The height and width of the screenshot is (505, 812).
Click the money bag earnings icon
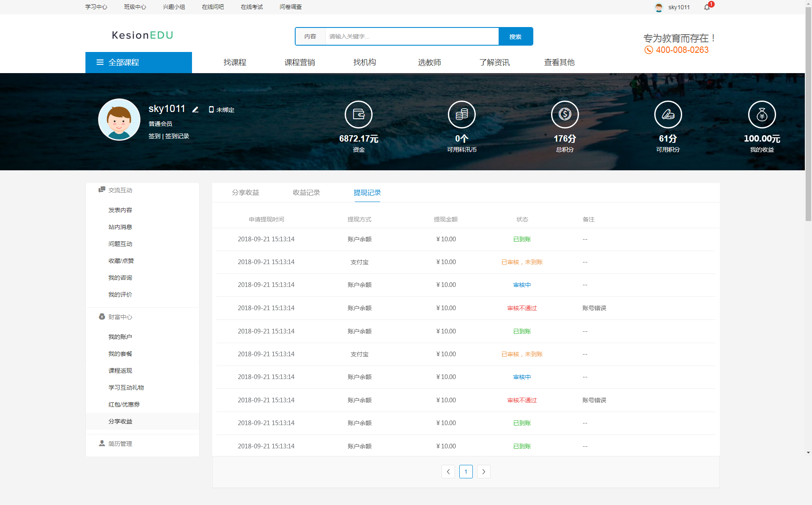click(x=762, y=115)
